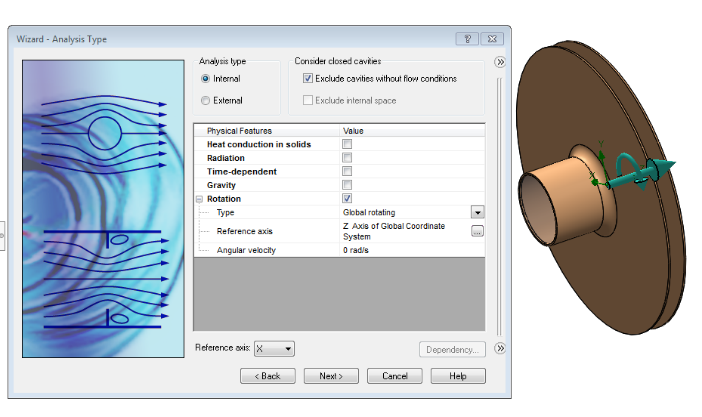Click the flow streamlines preview image
The image size is (702, 417).
[x=103, y=209]
